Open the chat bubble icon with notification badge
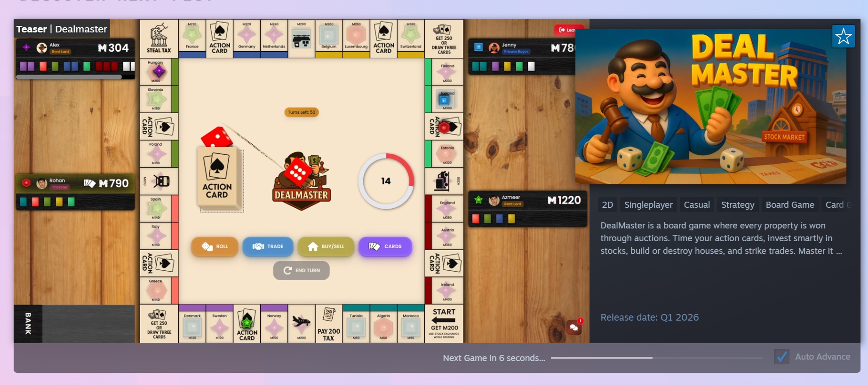This screenshot has width=868, height=385. click(x=574, y=327)
